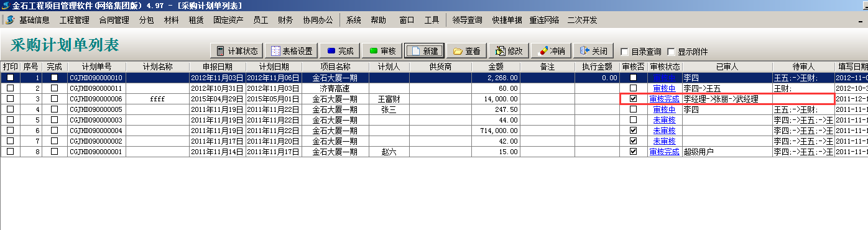
Task: Click the 247.50 amount cell
Action: pos(496,109)
